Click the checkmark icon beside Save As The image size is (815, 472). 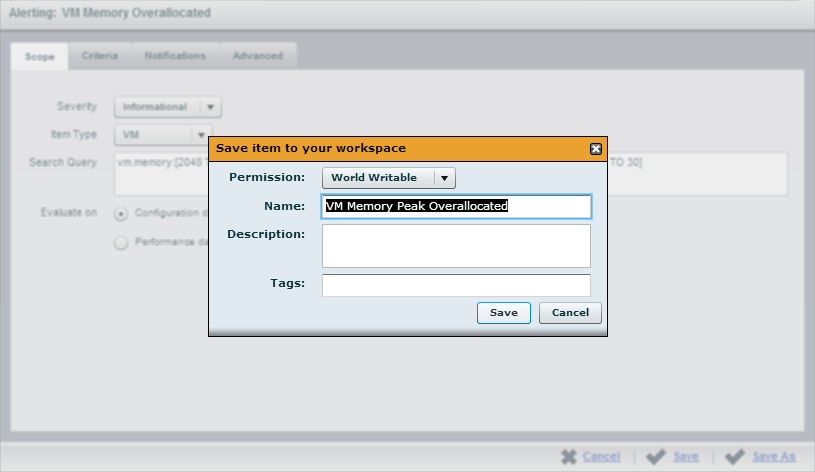tap(735, 457)
